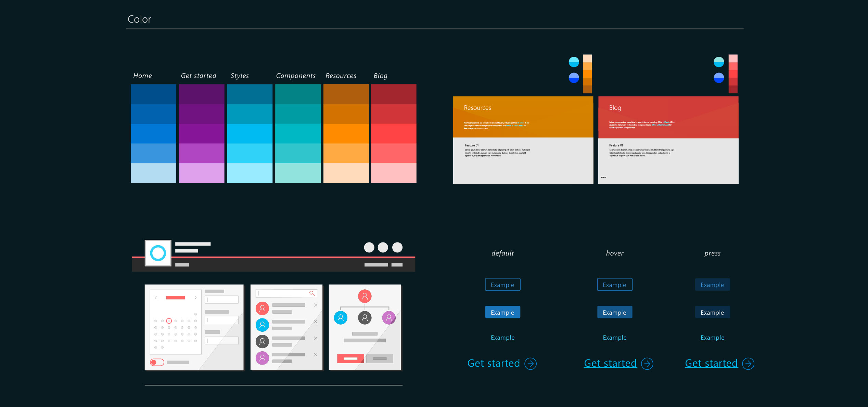Screen dimensions: 868x407
Task: Click the Color section heading
Action: (139, 19)
